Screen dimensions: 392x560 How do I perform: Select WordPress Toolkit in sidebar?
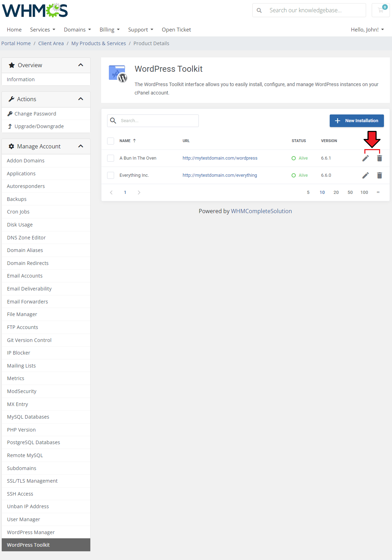tap(46, 545)
